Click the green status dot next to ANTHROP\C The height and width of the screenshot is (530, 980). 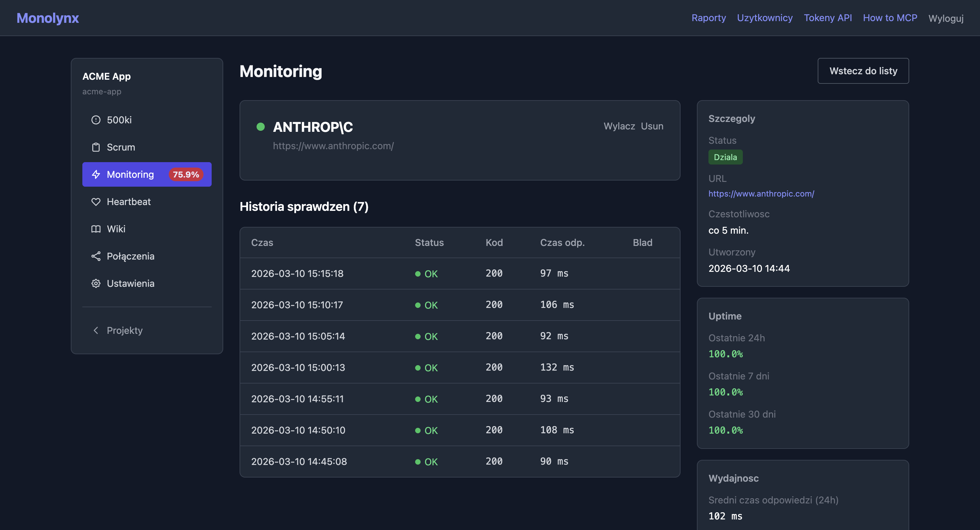click(261, 127)
